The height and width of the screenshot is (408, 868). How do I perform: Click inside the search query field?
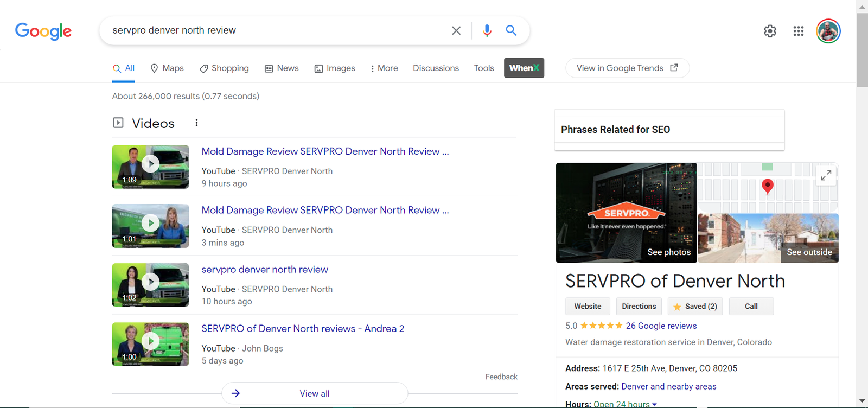tap(277, 30)
